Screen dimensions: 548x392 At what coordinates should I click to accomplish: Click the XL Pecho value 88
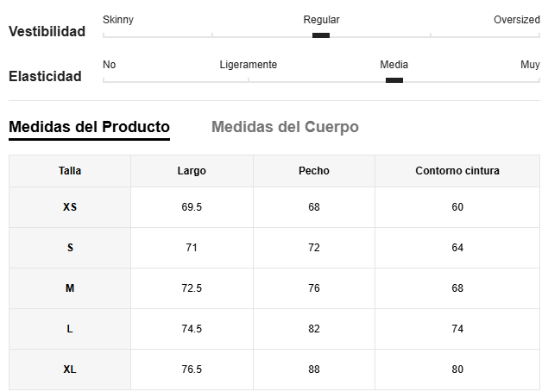314,370
